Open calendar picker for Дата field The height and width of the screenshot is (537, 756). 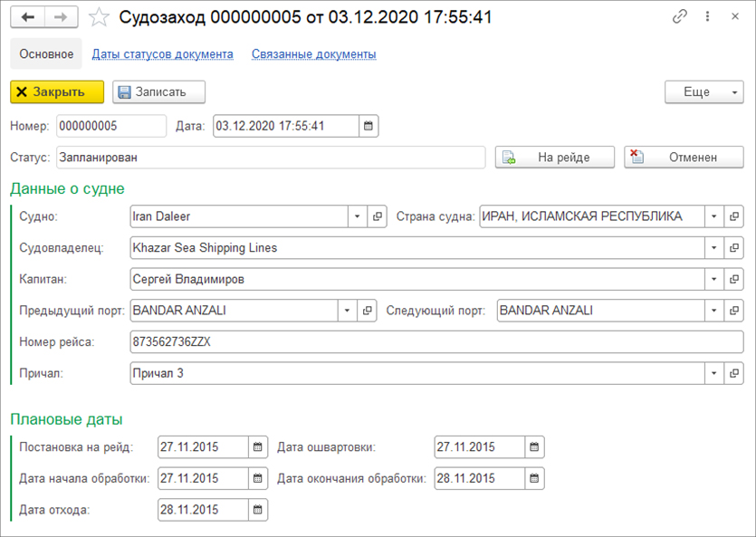pyautogui.click(x=368, y=127)
